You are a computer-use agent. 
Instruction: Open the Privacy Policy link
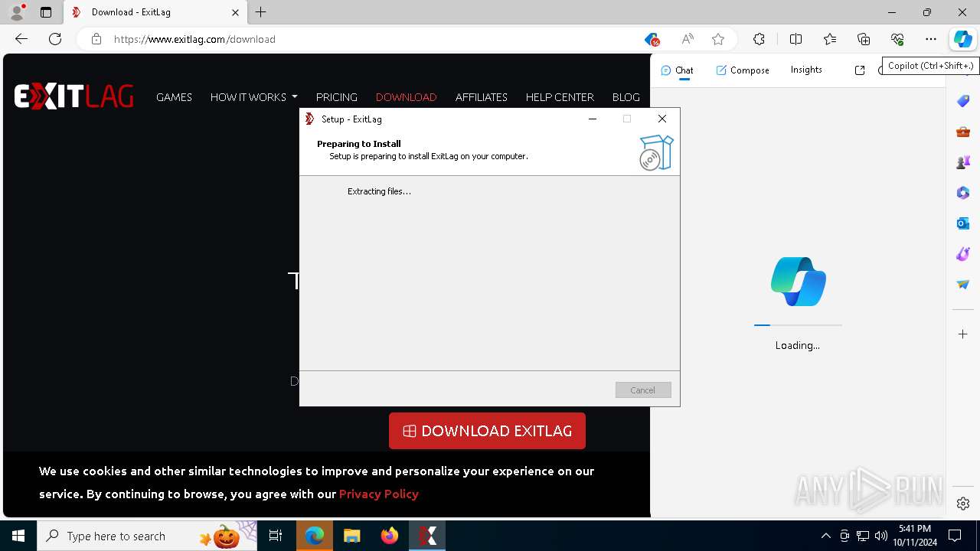pos(378,494)
